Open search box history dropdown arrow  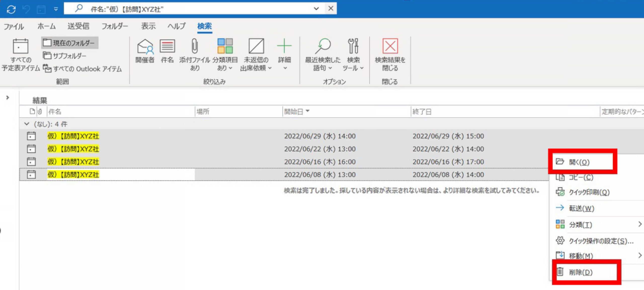(x=316, y=9)
